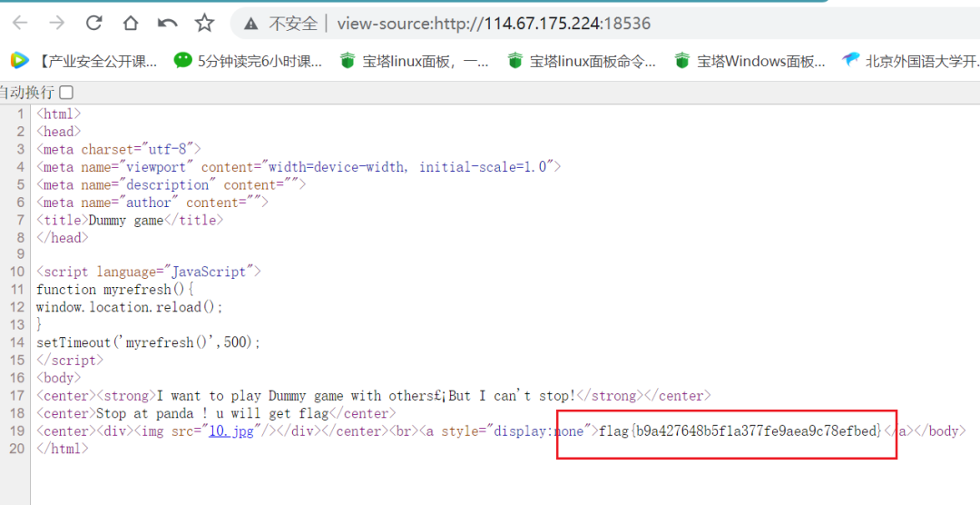Toggle the 自动换行 line wrap checkbox

click(x=66, y=93)
